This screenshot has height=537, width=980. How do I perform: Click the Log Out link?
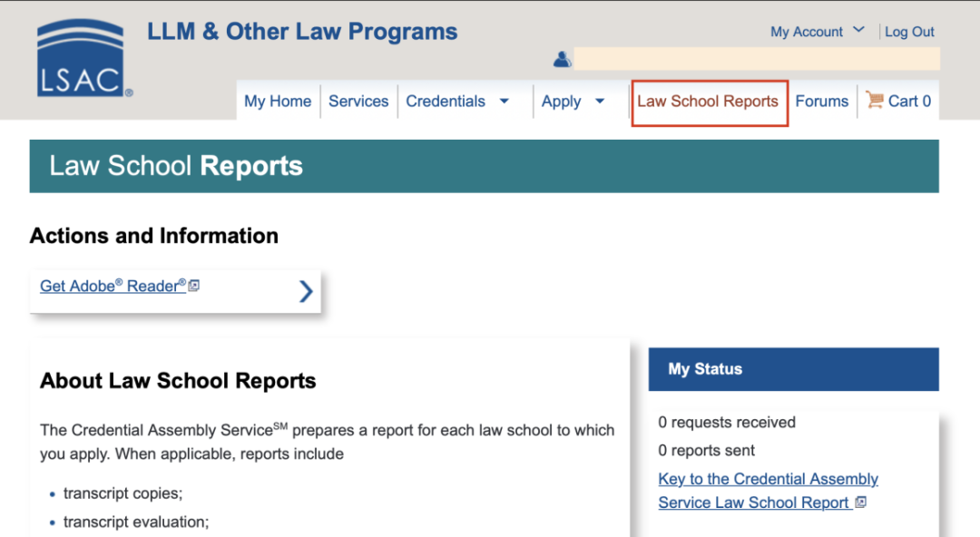click(909, 32)
